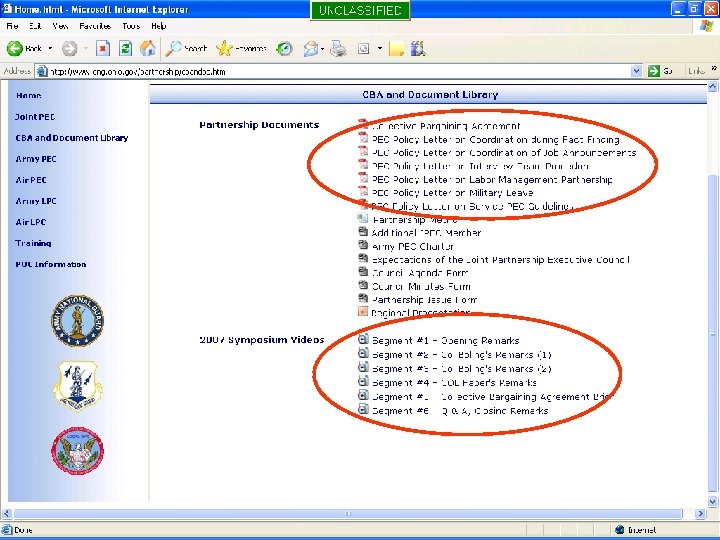Play Segment #5 Collective Bargaining Agreement Brief
Screen dimensions: 720x540
(493, 397)
